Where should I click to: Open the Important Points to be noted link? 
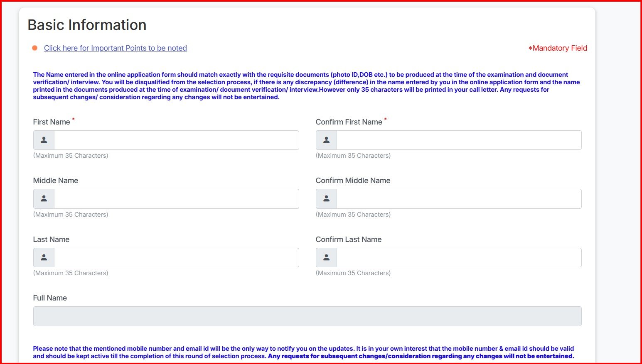[x=116, y=48]
